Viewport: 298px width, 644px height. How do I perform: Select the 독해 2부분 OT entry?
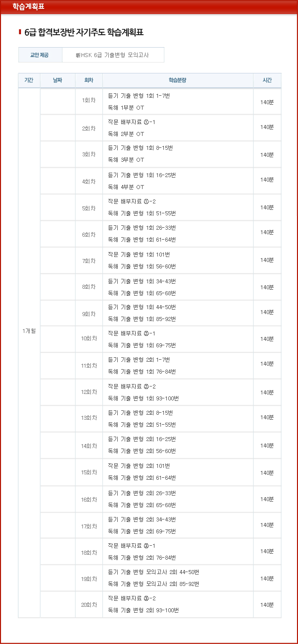[x=126, y=134]
